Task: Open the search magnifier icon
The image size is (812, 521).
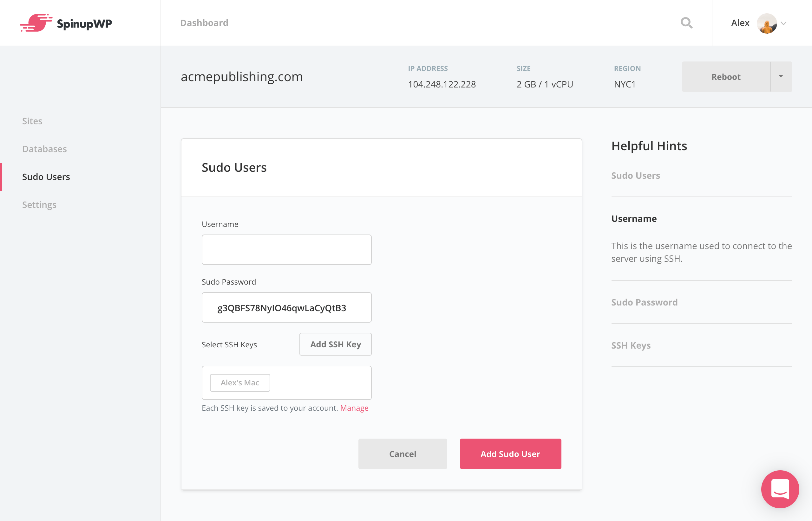Action: [x=686, y=23]
